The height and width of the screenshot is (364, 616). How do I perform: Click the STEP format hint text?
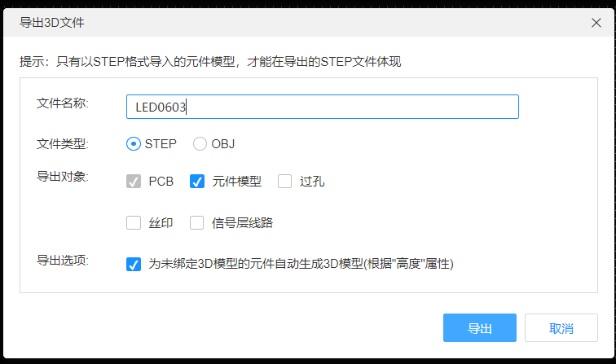tap(210, 61)
